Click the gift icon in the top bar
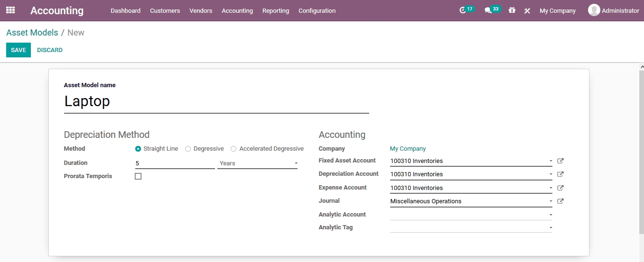The image size is (644, 262). tap(512, 10)
